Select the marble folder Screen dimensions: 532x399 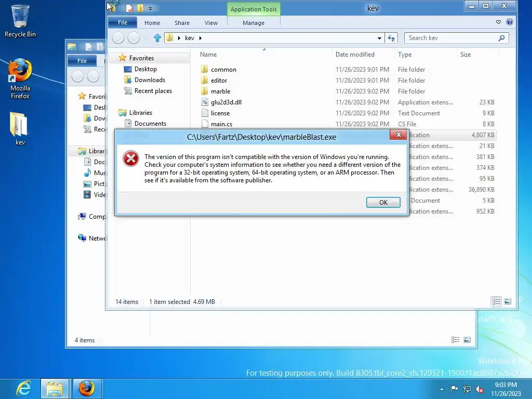[220, 91]
